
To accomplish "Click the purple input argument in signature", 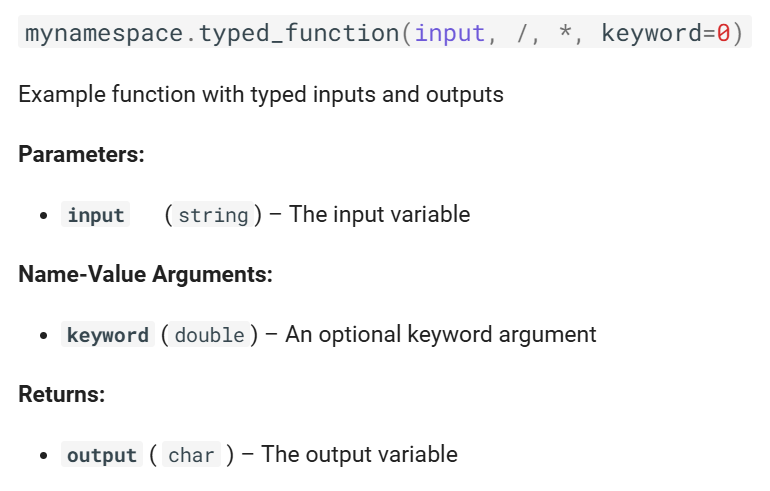I will pos(450,33).
